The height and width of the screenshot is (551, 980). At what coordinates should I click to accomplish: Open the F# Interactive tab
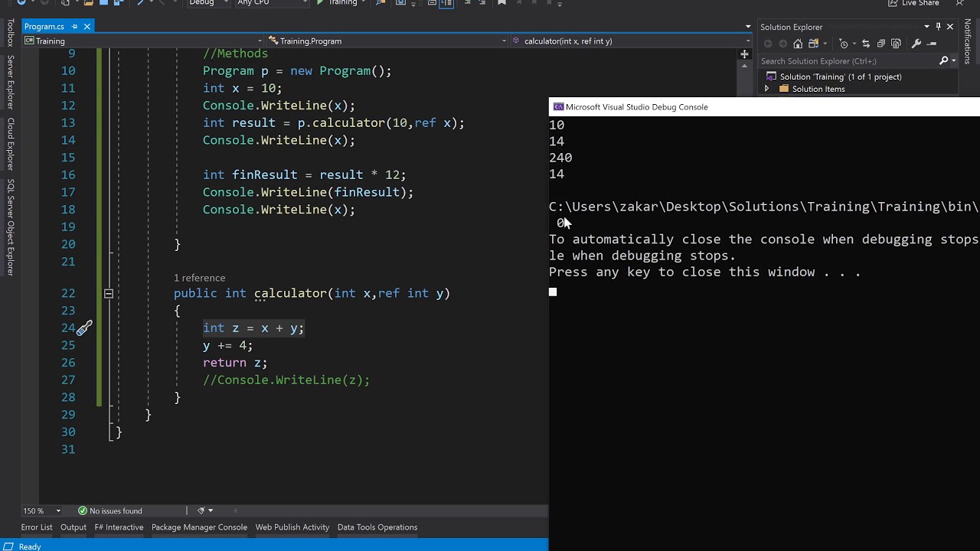pos(119,527)
